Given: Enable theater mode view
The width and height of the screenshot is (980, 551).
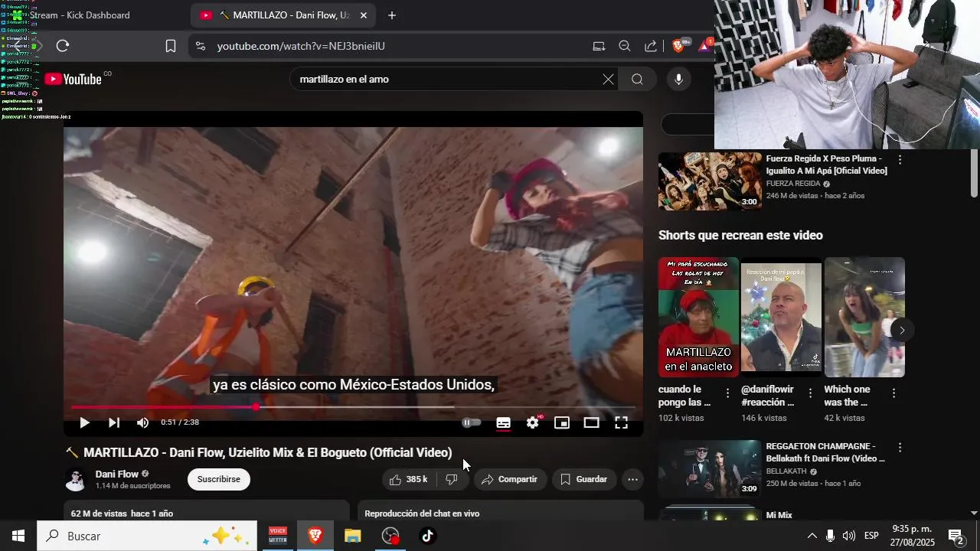Looking at the screenshot, I should point(591,422).
